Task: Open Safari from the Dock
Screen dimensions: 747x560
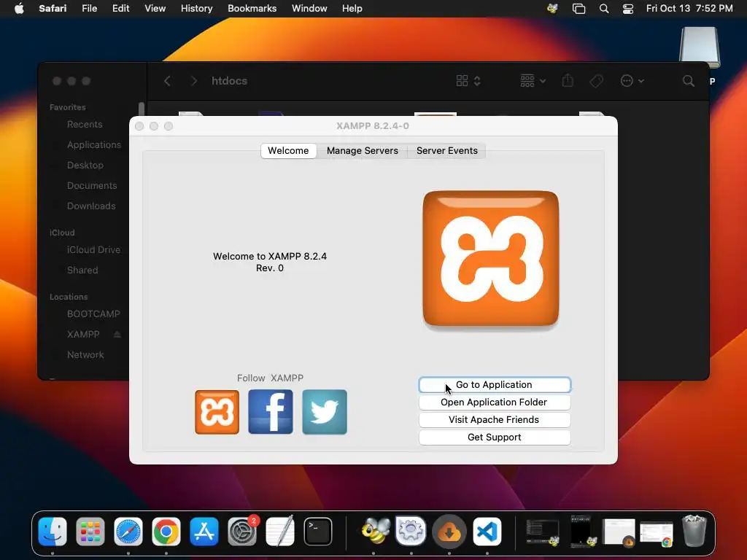Action: (x=128, y=532)
